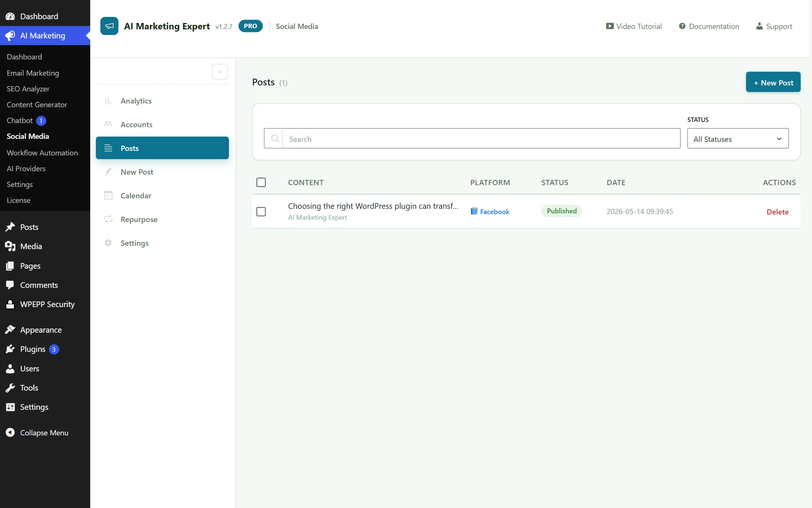Open the Documentation link
Screen dimensions: 812x508
pyautogui.click(x=709, y=26)
